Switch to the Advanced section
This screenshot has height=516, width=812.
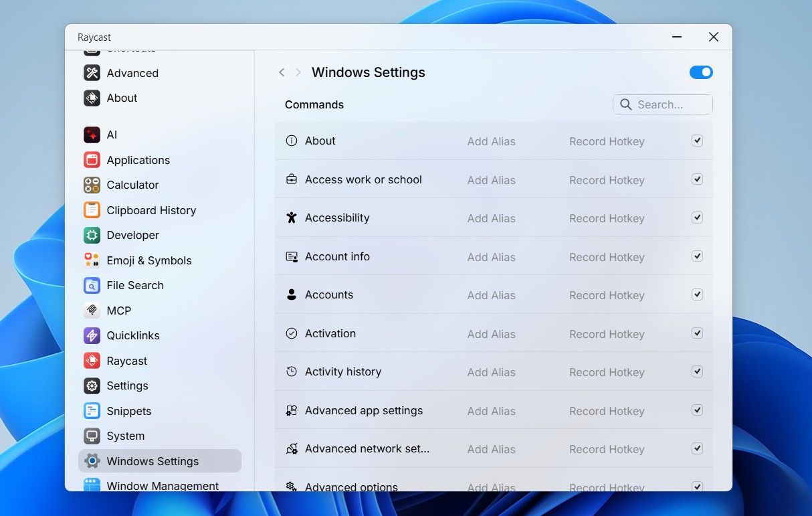coord(132,73)
